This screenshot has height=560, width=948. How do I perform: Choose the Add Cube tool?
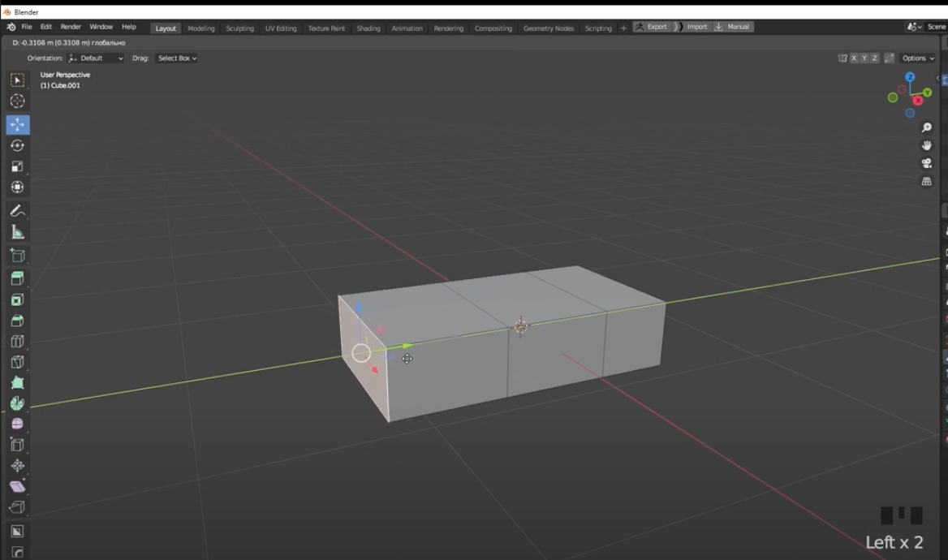17,256
